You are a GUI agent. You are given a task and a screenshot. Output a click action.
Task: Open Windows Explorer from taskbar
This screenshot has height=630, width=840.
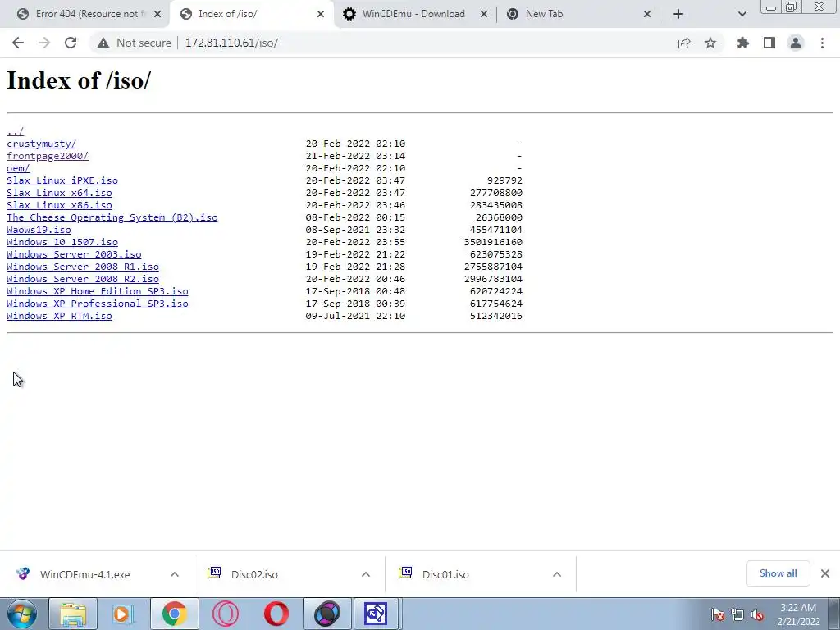(73, 614)
